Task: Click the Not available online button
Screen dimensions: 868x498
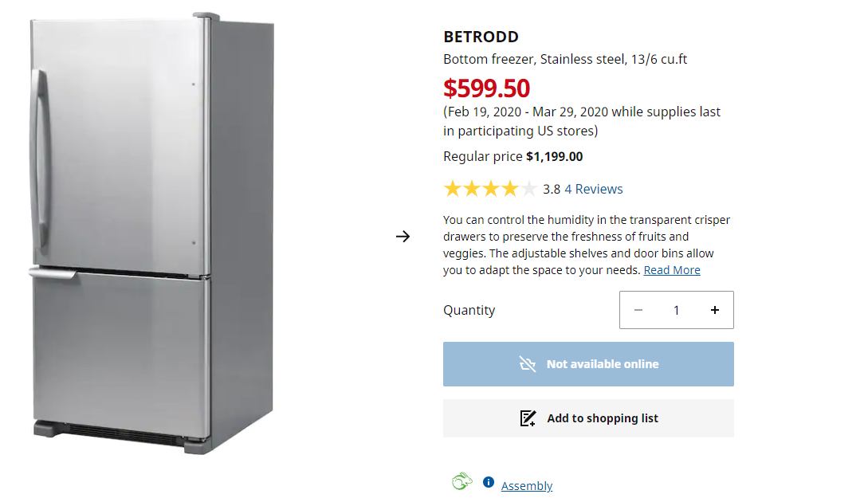Action: pyautogui.click(x=588, y=364)
